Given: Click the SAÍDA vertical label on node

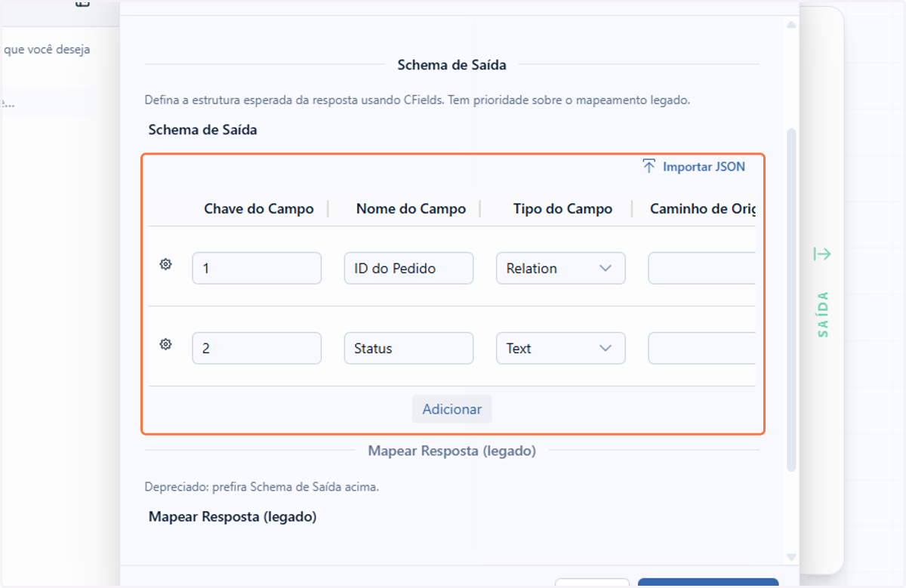Looking at the screenshot, I should pos(823,314).
